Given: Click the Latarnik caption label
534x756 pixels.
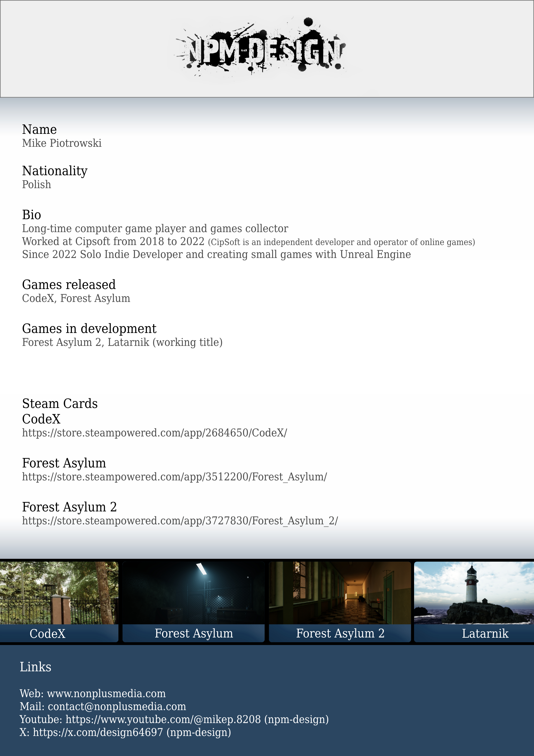Looking at the screenshot, I should (x=485, y=634).
